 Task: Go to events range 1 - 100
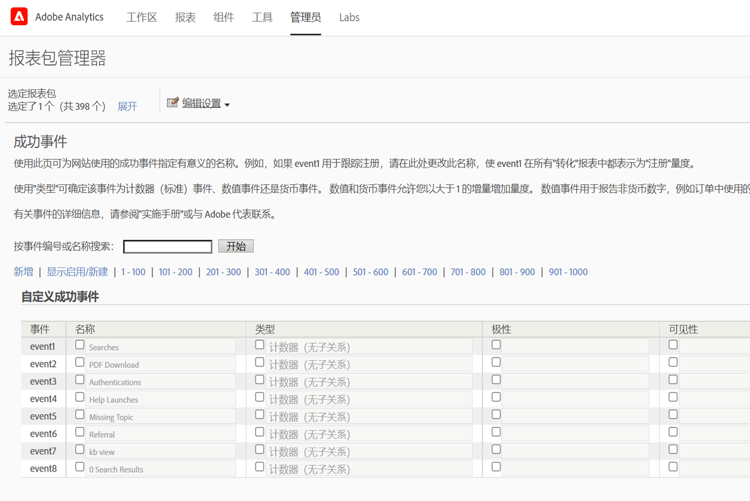pos(133,272)
